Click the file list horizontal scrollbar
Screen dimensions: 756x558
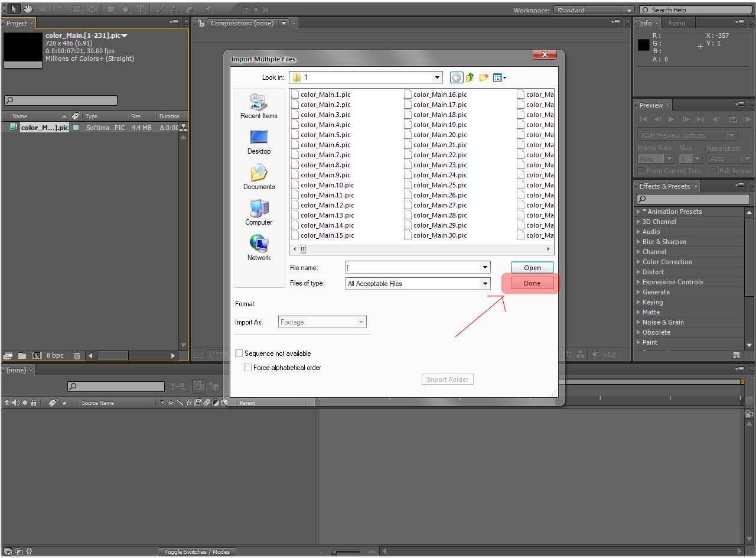tap(422, 249)
